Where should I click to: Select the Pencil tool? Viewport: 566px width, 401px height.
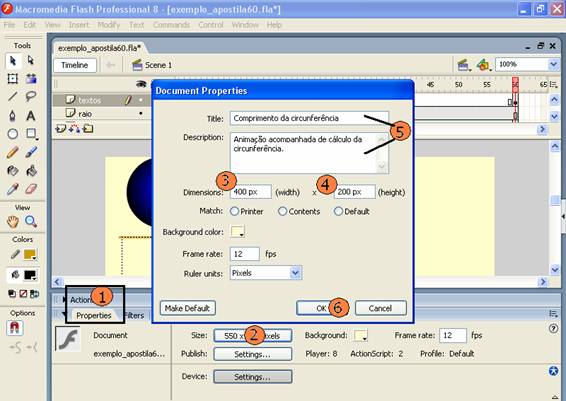coord(13,152)
